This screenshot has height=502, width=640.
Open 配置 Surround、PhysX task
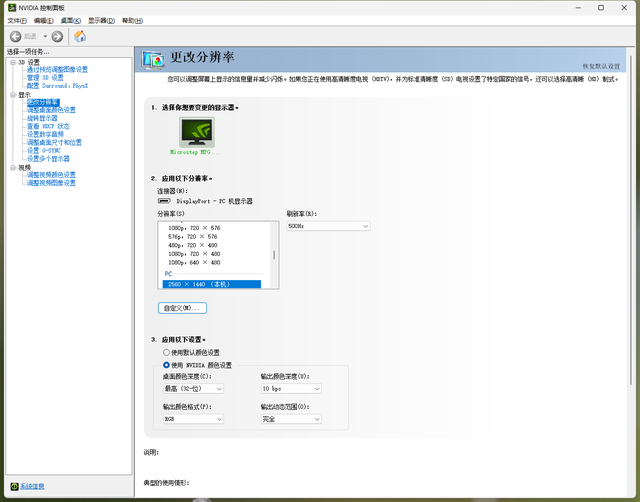click(x=58, y=86)
